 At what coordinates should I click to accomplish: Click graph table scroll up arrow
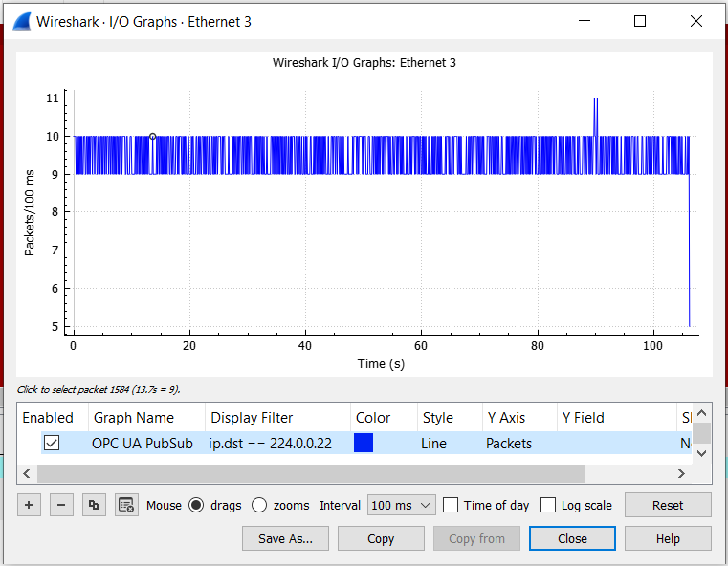tap(701, 412)
